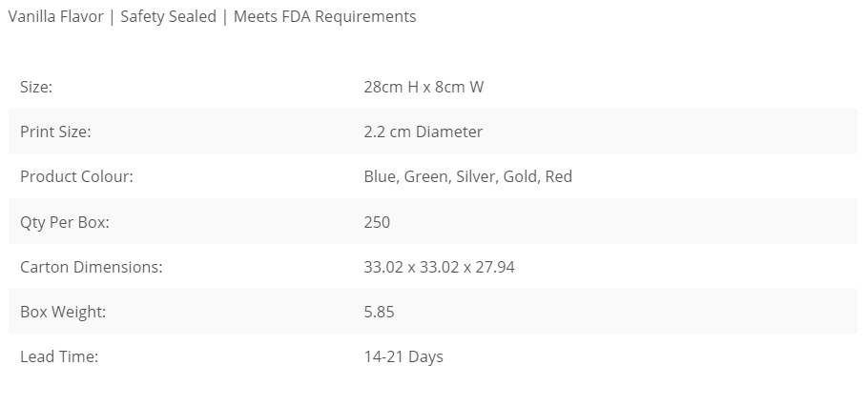Select the Size label
The height and width of the screenshot is (406, 868).
[x=36, y=87]
